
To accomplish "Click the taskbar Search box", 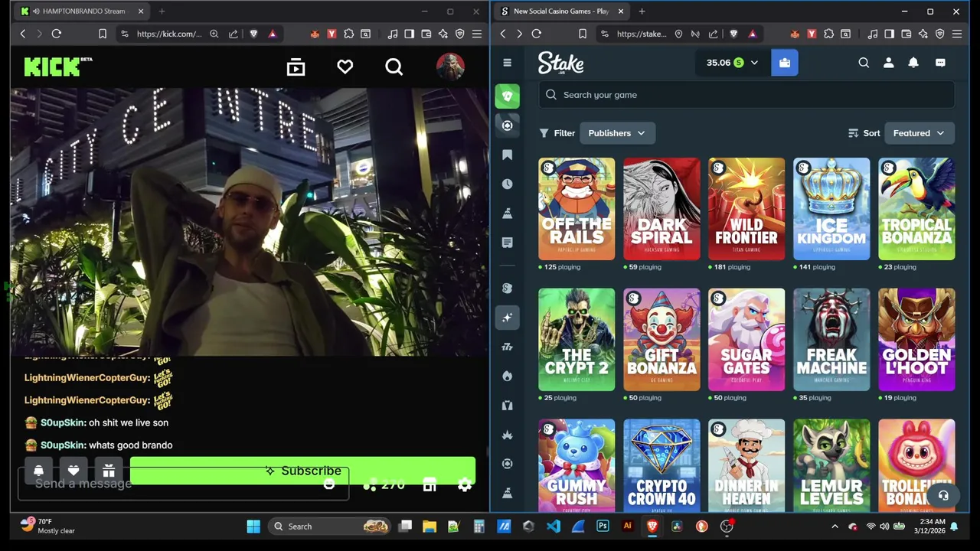I will (x=329, y=527).
